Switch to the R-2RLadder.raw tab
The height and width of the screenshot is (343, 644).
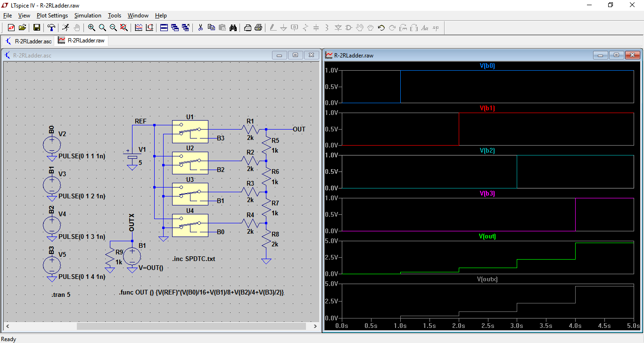(82, 41)
